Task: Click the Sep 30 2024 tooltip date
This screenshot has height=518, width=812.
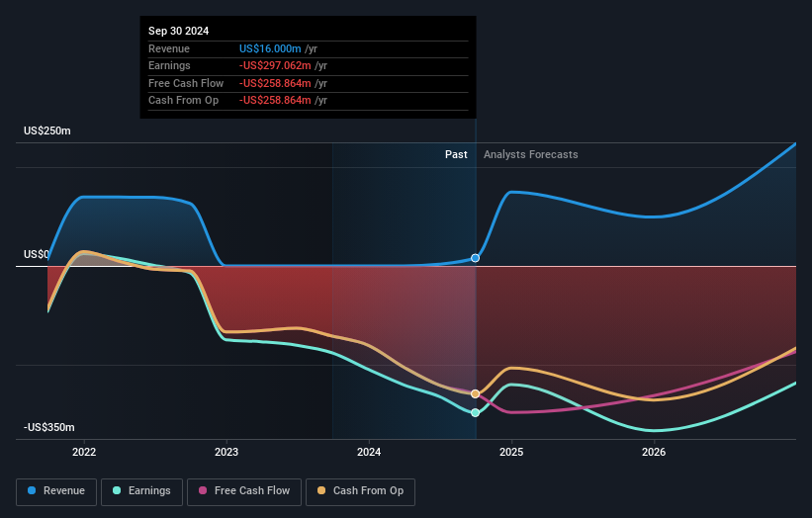Action: [179, 31]
